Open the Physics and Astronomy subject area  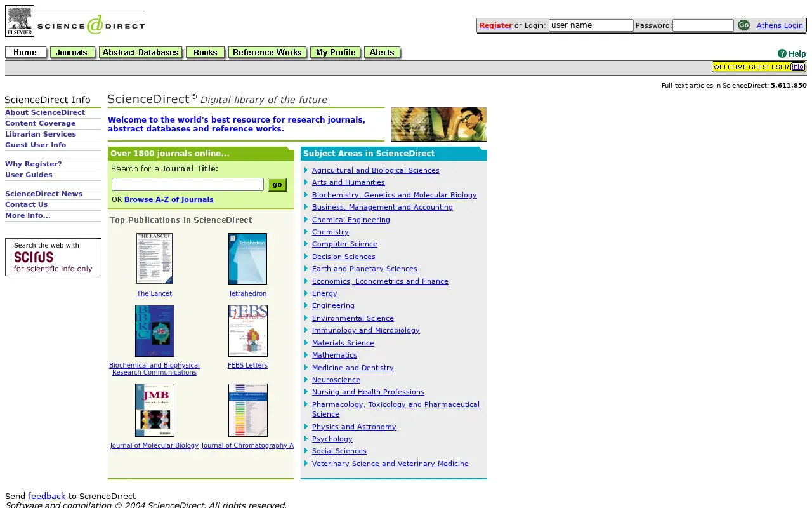pyautogui.click(x=354, y=427)
